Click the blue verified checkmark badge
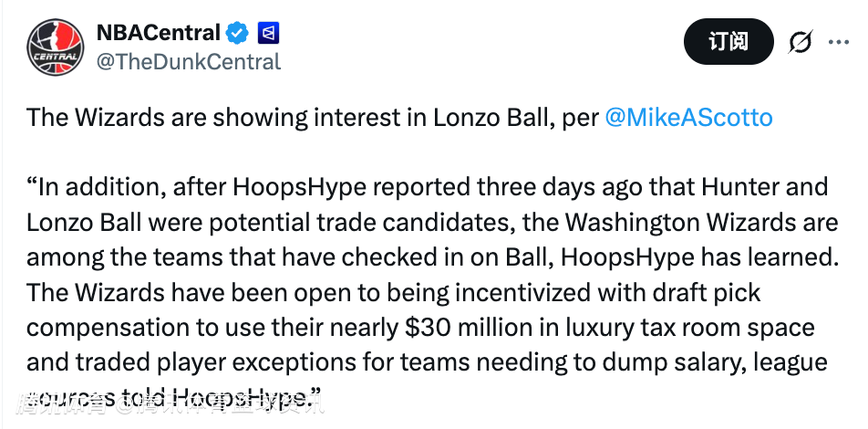 pos(238,34)
